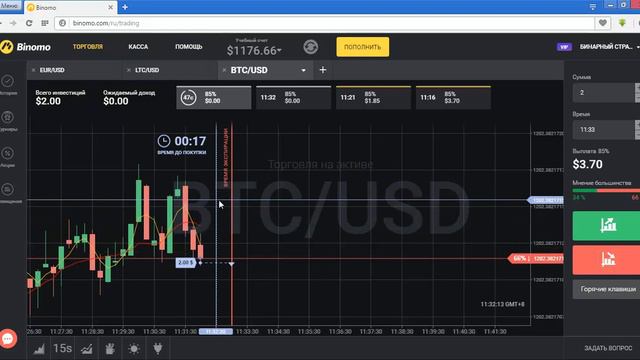Click the yellow ПОПОЛНИТЬ button
This screenshot has width=640, height=360.
coord(362,47)
